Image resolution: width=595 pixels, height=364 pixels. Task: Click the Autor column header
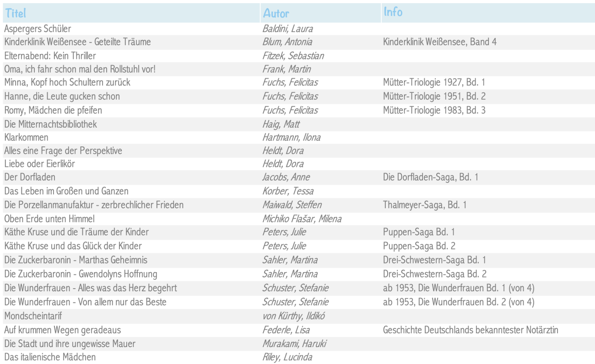276,14
